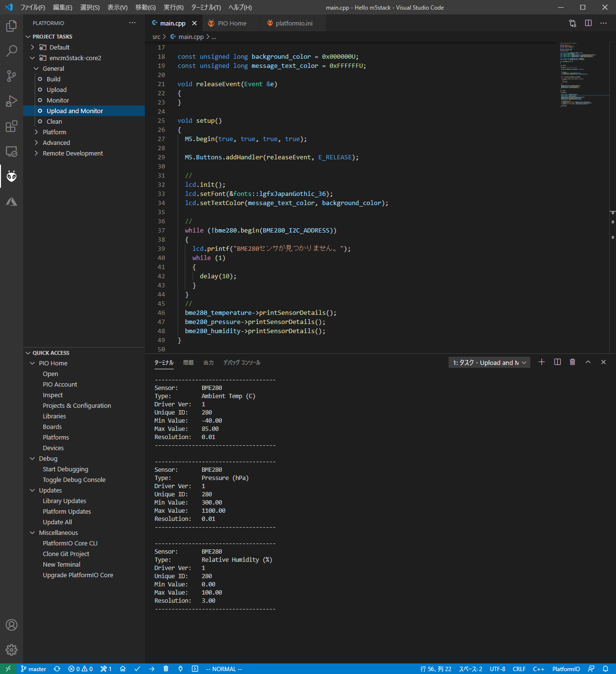Open errors and warnings count in status bar
Screen dimensions: 616x674
[x=80, y=669]
